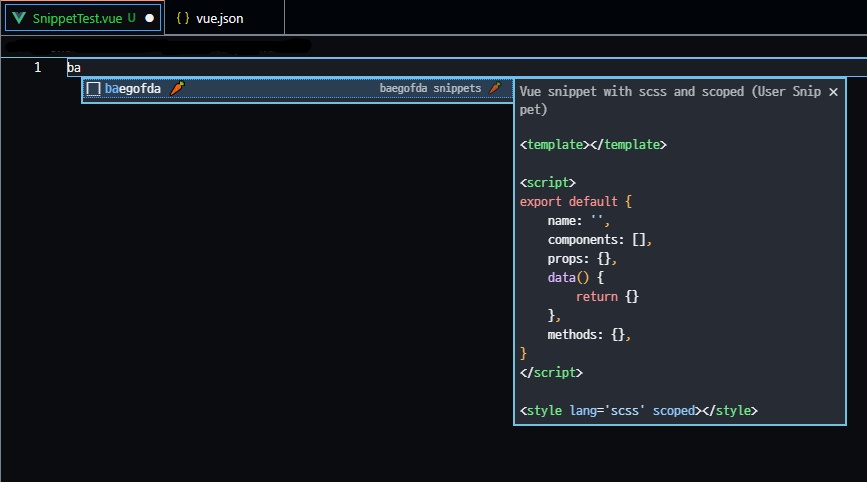This screenshot has height=482, width=867.
Task: Click the Vue logo icon on the SnippetTest.vue tab
Action: (19, 18)
